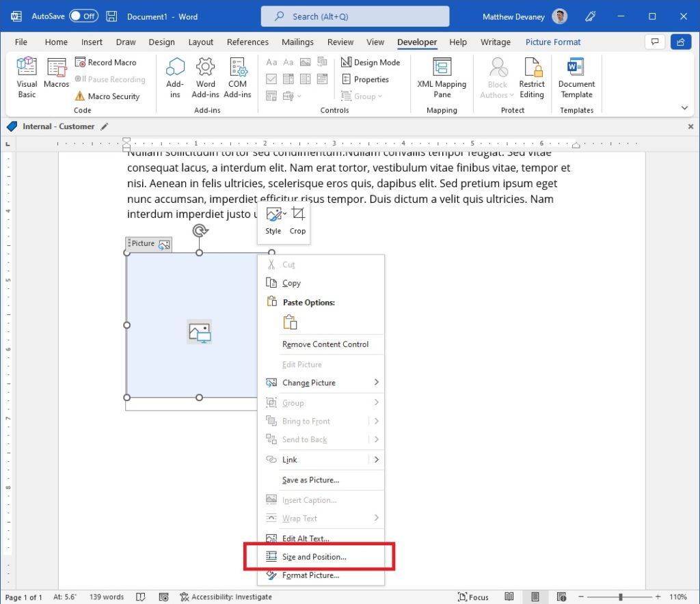
Task: Select the Crop tool in mini toolbar
Action: pyautogui.click(x=298, y=221)
